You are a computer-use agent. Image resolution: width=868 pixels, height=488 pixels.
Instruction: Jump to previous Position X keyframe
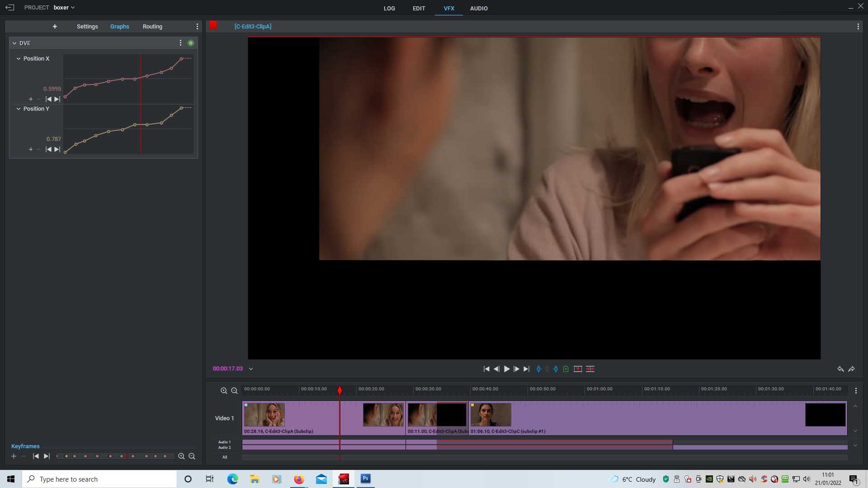(48, 99)
